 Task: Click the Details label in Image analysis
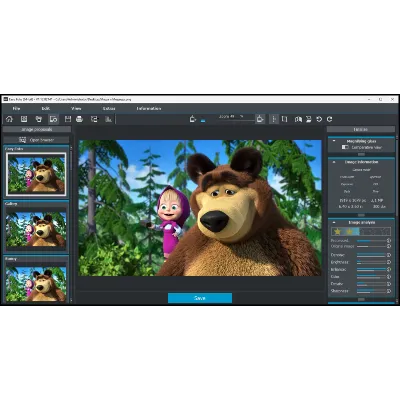coord(337,284)
